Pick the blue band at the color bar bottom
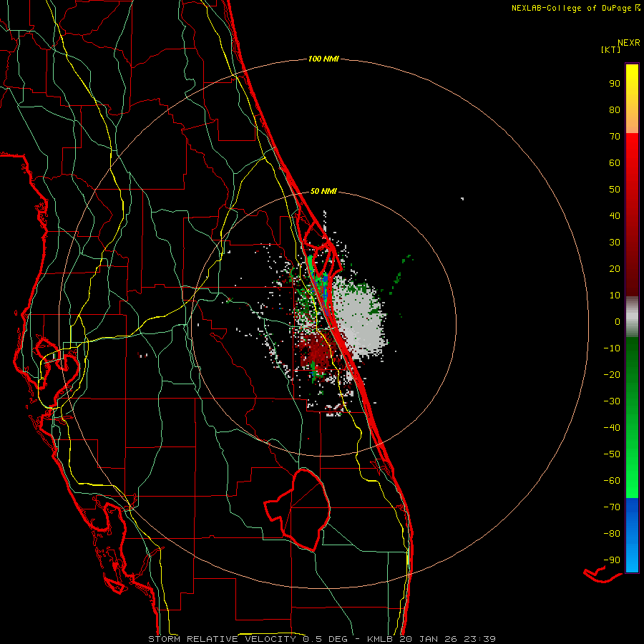The width and height of the screenshot is (644, 644). [x=632, y=535]
